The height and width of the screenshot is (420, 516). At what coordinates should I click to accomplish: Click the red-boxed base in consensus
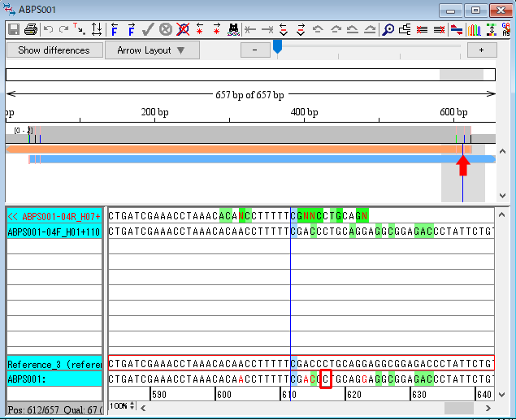326,379
